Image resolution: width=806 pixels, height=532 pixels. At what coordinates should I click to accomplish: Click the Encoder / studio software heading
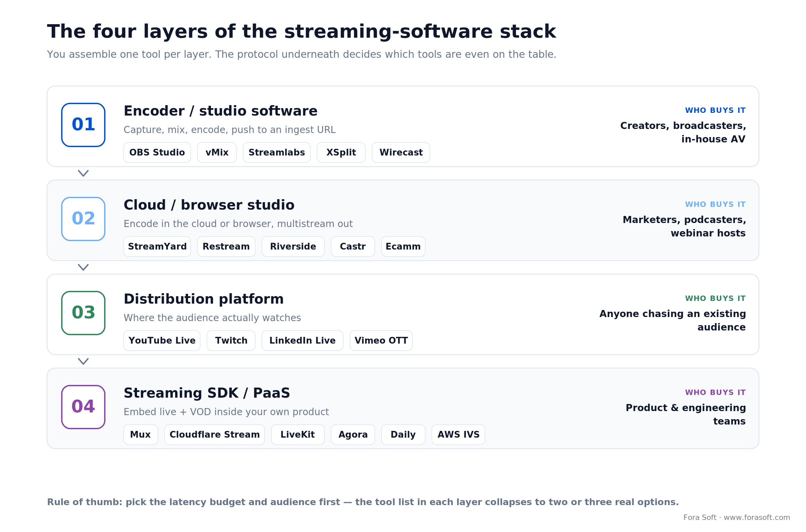(x=221, y=111)
